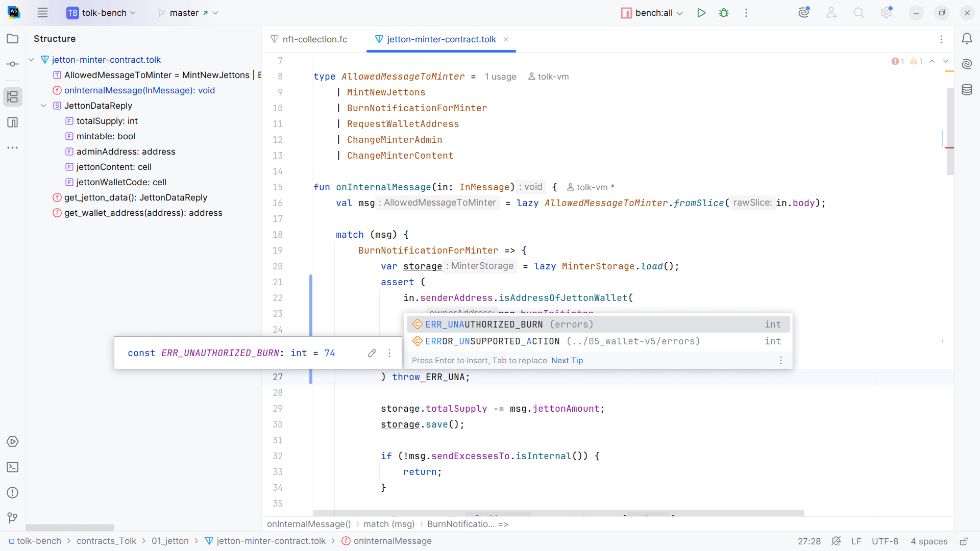Viewport: 980px width, 551px height.
Task: Switch to nft-collection.fc tab
Action: coord(309,39)
